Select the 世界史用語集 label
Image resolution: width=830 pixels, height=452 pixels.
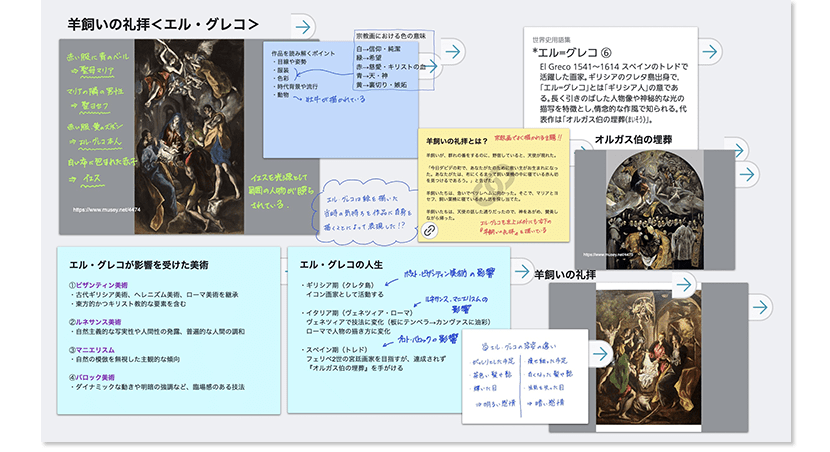(552, 40)
